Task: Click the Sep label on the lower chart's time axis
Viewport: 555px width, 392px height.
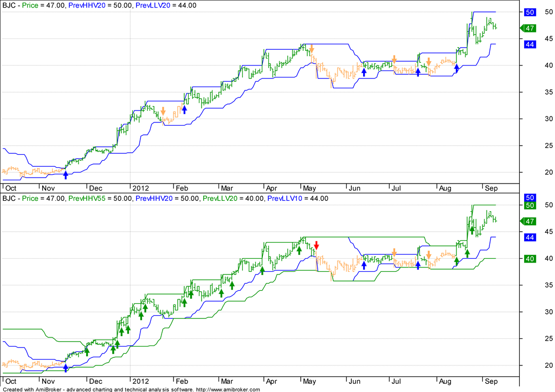Action: [x=490, y=382]
